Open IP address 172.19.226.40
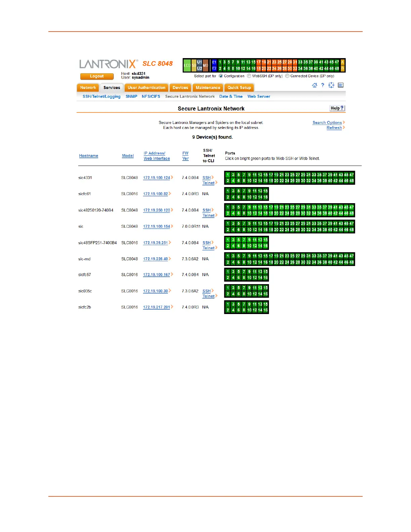Viewport: 411px width, 532px height. click(x=155, y=259)
